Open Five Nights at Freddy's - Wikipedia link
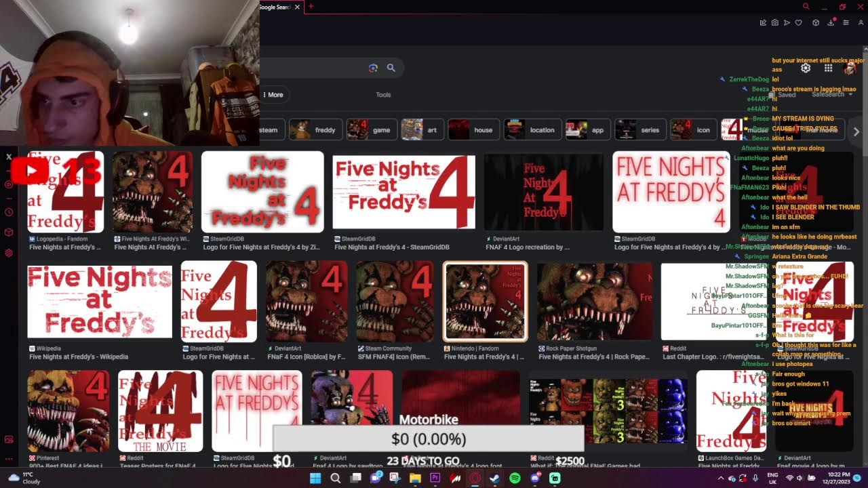868x488 pixels. (x=79, y=357)
